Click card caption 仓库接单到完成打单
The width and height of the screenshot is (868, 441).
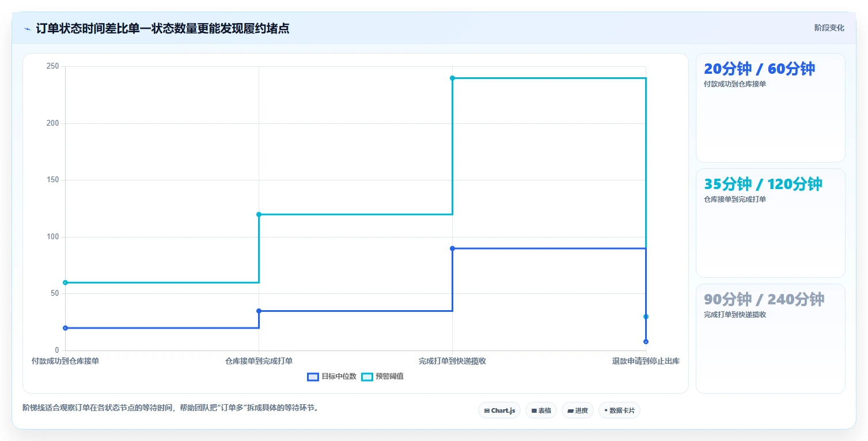[x=735, y=199]
